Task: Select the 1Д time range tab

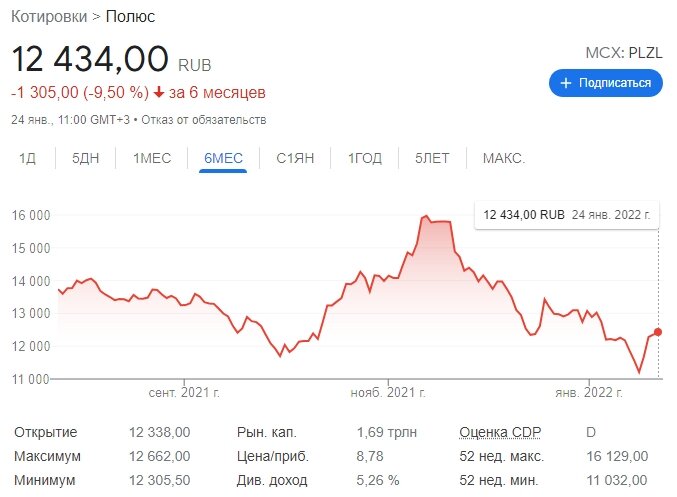Action: (x=27, y=158)
